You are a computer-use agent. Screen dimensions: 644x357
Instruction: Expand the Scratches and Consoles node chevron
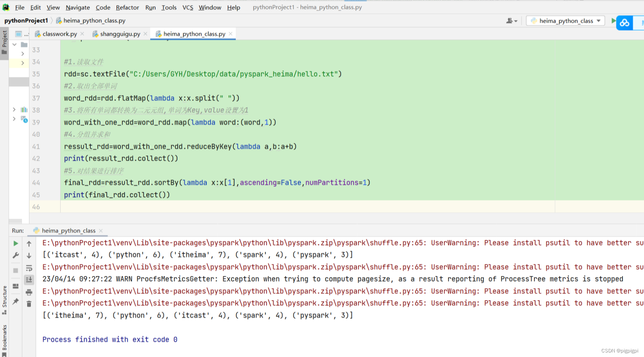14,119
